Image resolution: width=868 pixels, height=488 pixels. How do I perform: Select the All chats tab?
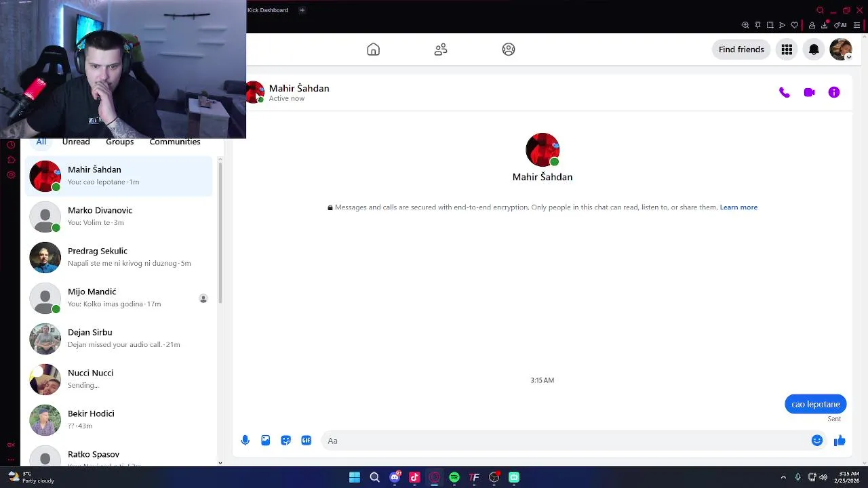(x=41, y=142)
